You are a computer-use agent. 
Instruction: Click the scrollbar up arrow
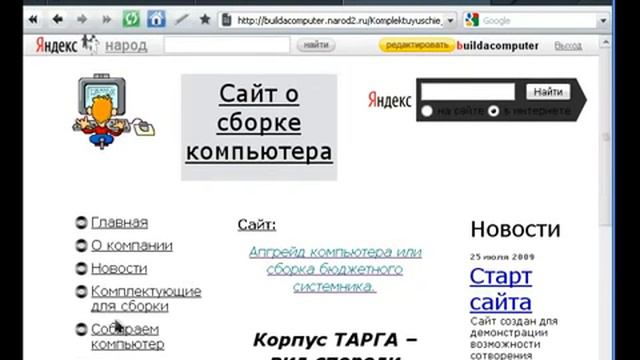click(606, 42)
